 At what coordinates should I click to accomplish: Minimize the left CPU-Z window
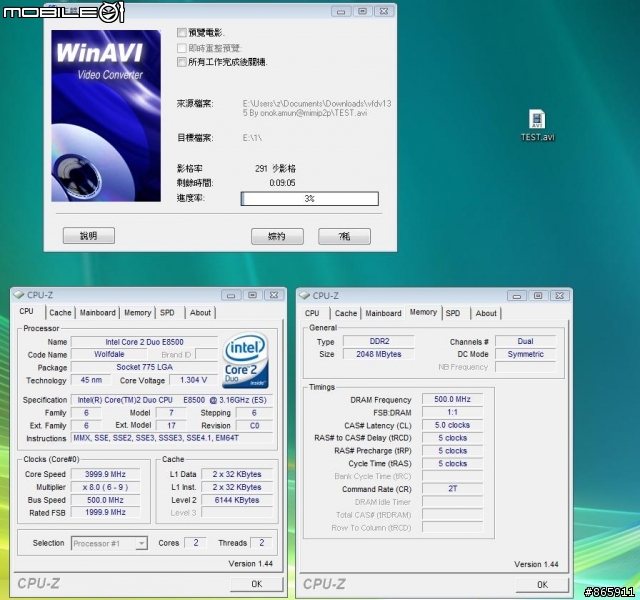tap(231, 295)
